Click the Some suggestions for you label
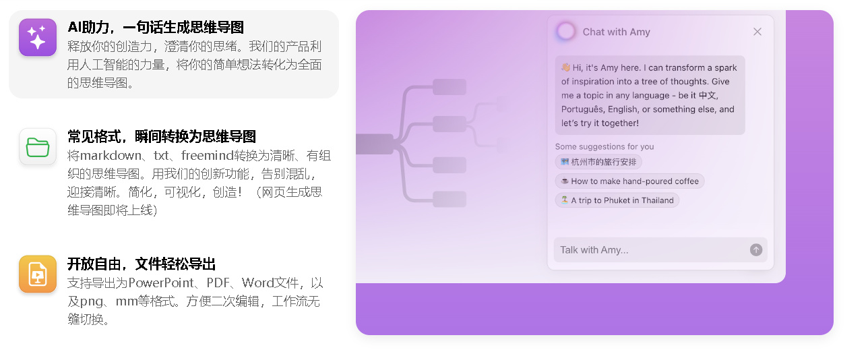The width and height of the screenshot is (868, 354). click(x=604, y=146)
